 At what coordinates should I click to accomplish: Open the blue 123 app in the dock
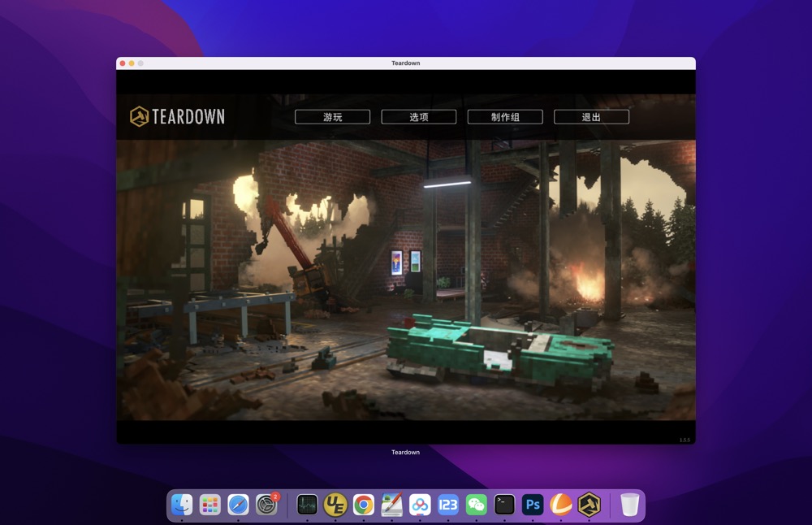[448, 505]
